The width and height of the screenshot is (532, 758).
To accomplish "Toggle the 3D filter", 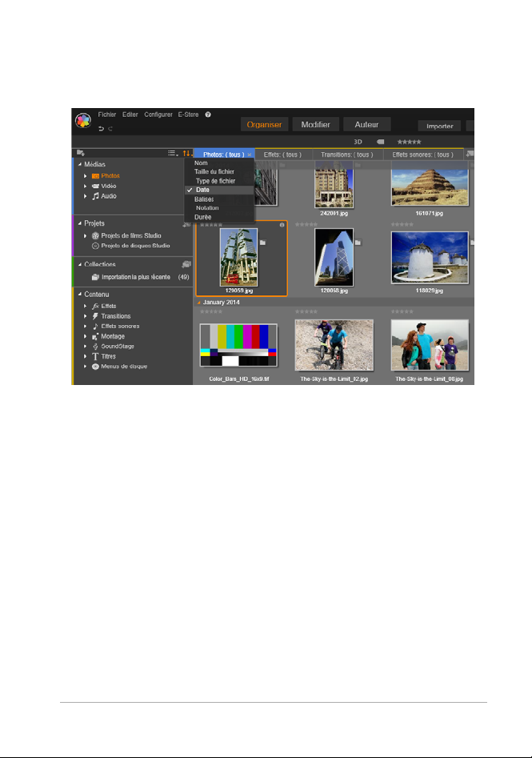I will pos(358,141).
